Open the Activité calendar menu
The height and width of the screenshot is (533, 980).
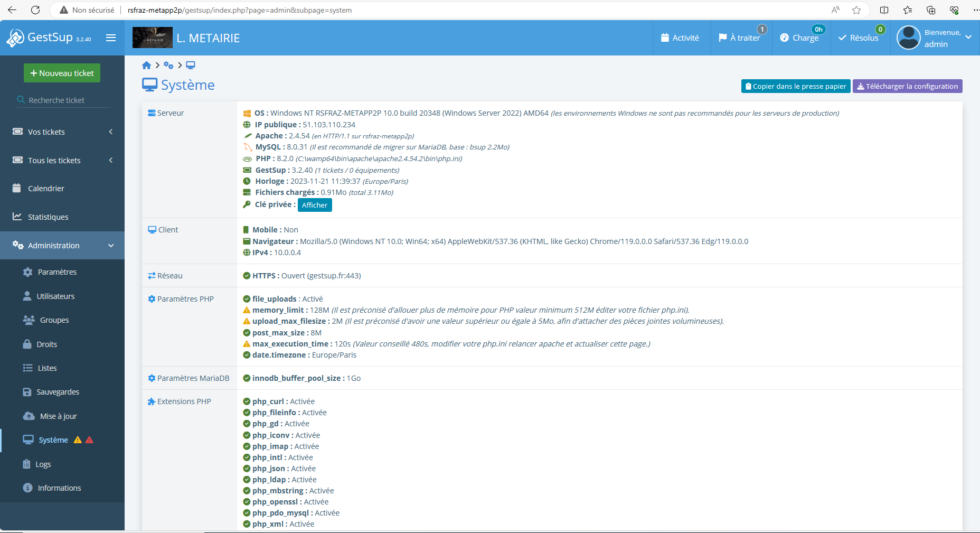coord(680,38)
